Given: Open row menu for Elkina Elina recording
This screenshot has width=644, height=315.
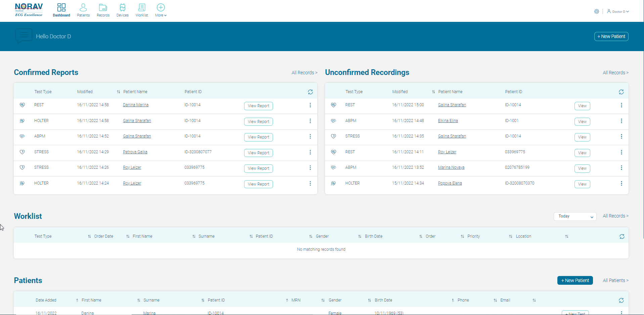Looking at the screenshot, I should click(622, 121).
